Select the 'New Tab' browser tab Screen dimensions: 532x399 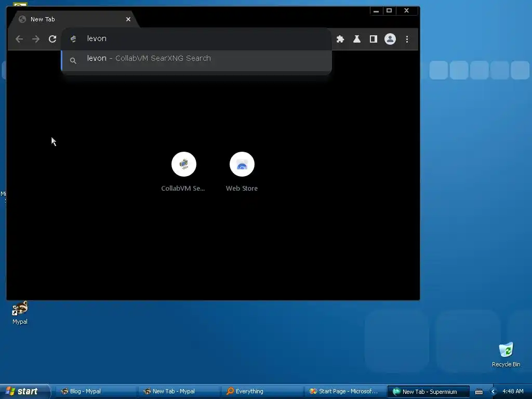tap(75, 19)
